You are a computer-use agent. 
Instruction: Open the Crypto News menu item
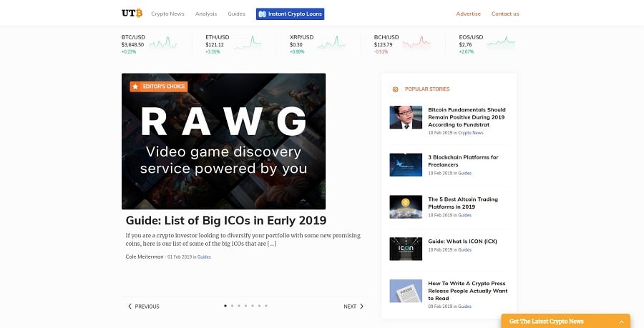167,14
